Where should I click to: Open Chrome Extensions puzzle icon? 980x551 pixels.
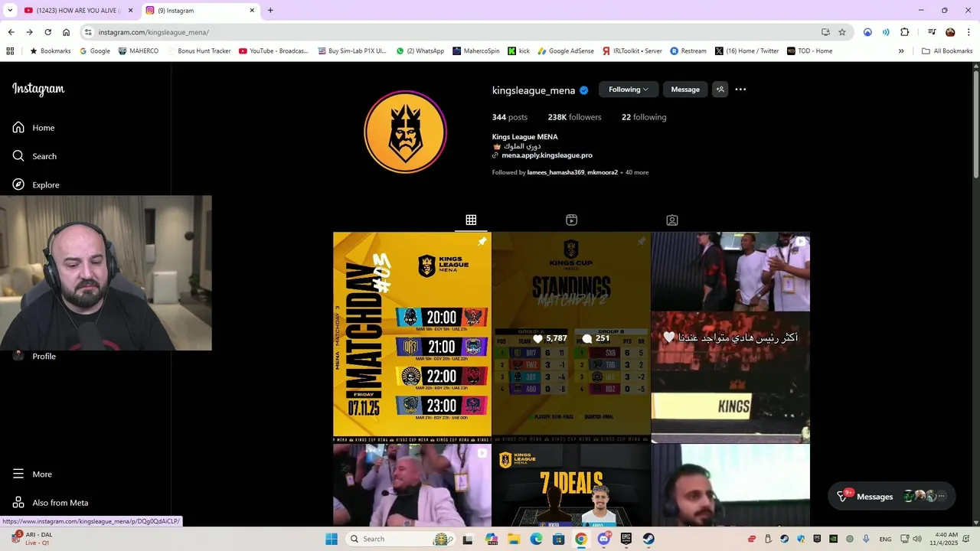click(904, 32)
